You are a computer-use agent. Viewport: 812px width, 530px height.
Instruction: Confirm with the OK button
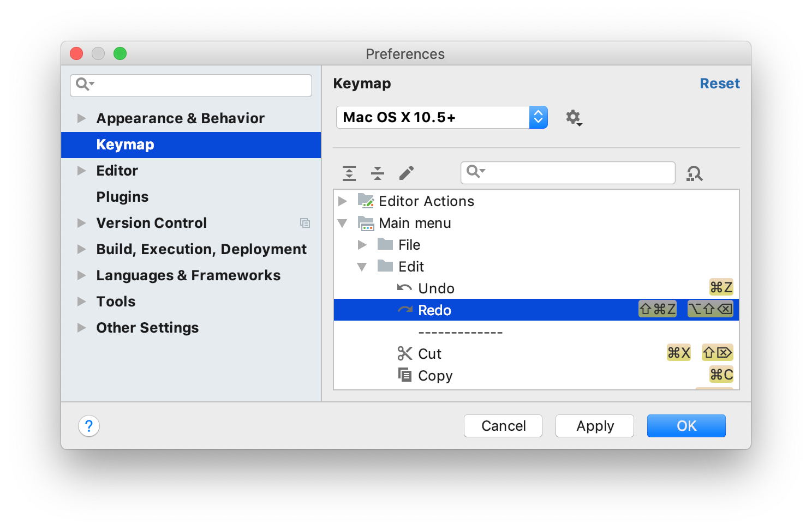coord(686,426)
